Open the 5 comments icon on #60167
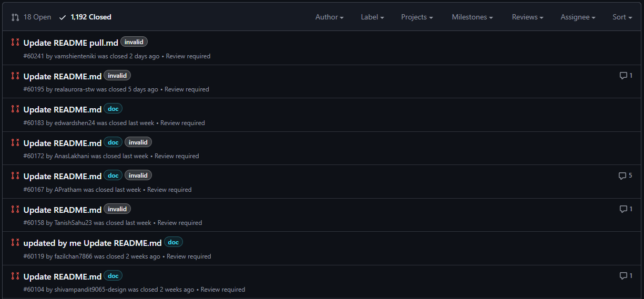 622,176
